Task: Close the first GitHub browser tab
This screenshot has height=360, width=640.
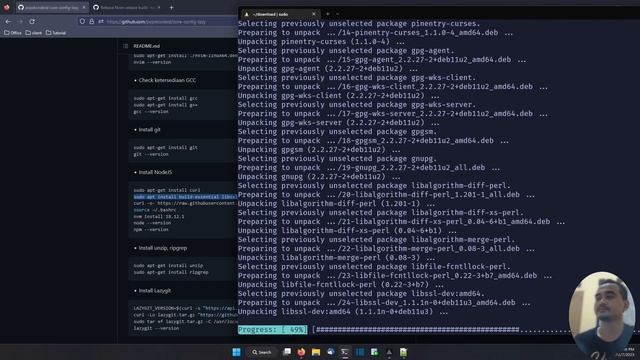Action: (x=84, y=7)
